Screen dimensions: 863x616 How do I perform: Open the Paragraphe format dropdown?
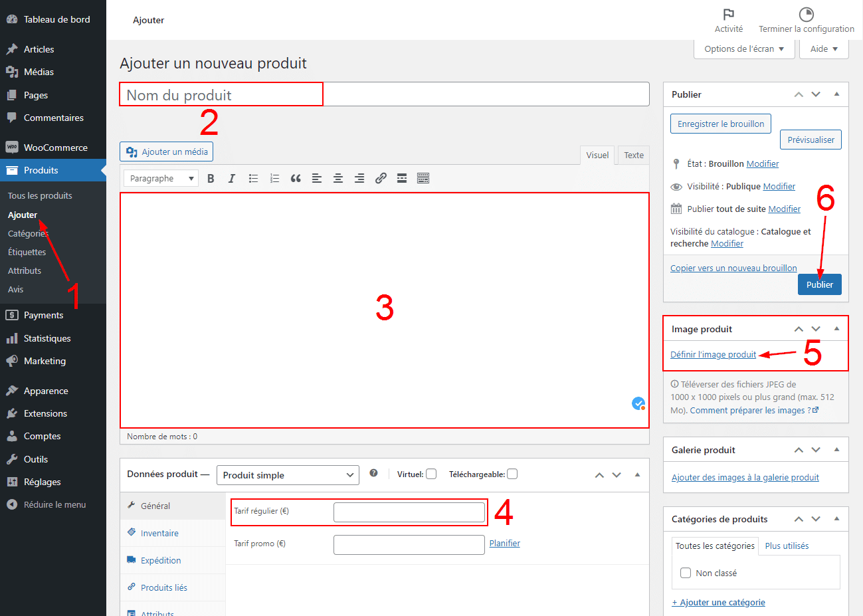coord(161,178)
